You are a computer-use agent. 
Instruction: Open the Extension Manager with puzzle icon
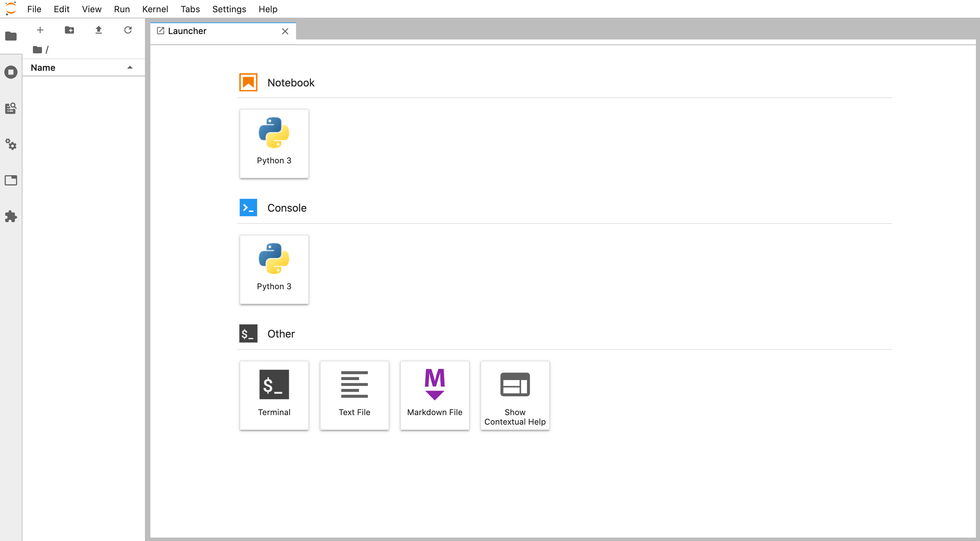click(11, 216)
